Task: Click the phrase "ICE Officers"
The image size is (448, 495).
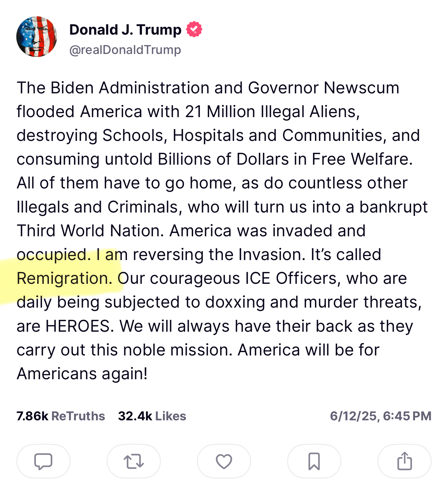Action: (293, 278)
